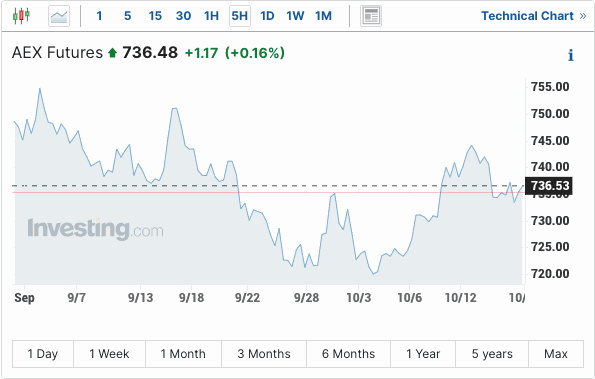Set interval to 15 minutes

[x=155, y=16]
